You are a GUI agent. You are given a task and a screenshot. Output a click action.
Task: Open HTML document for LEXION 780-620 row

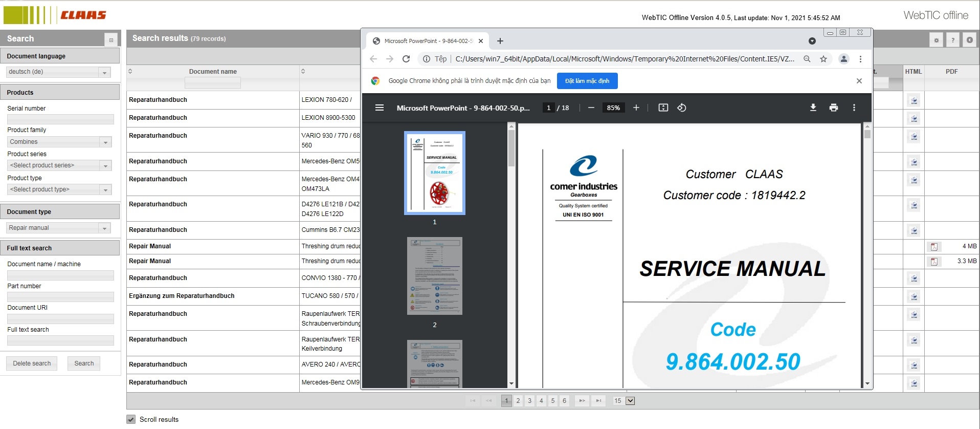(914, 100)
